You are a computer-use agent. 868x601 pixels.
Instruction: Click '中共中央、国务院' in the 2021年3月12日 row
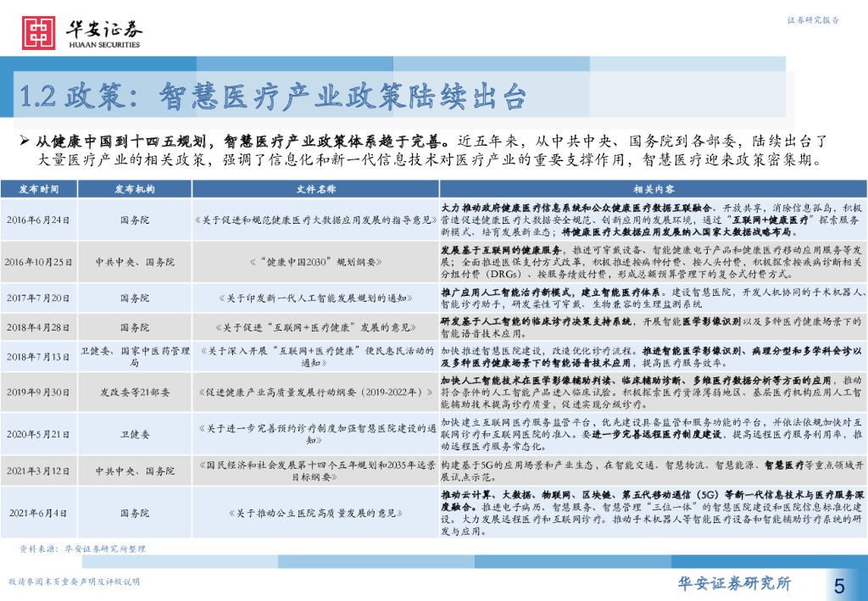pos(135,471)
